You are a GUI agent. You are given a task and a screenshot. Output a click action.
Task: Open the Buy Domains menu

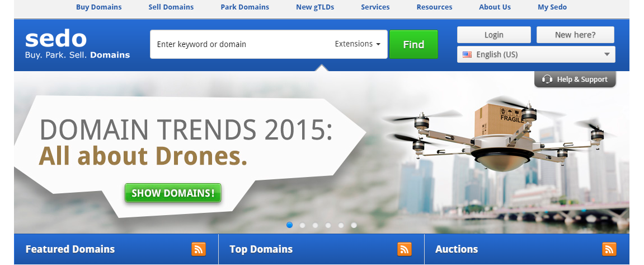(x=99, y=7)
